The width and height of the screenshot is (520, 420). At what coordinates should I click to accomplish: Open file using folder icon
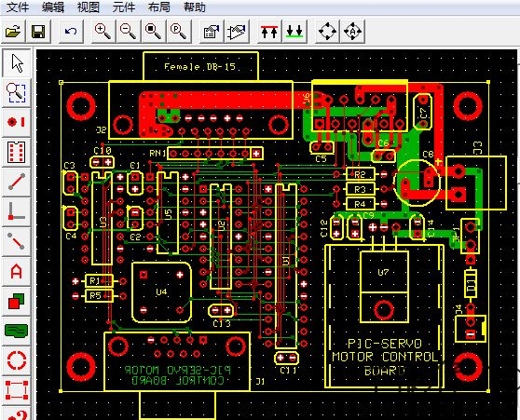point(13,32)
